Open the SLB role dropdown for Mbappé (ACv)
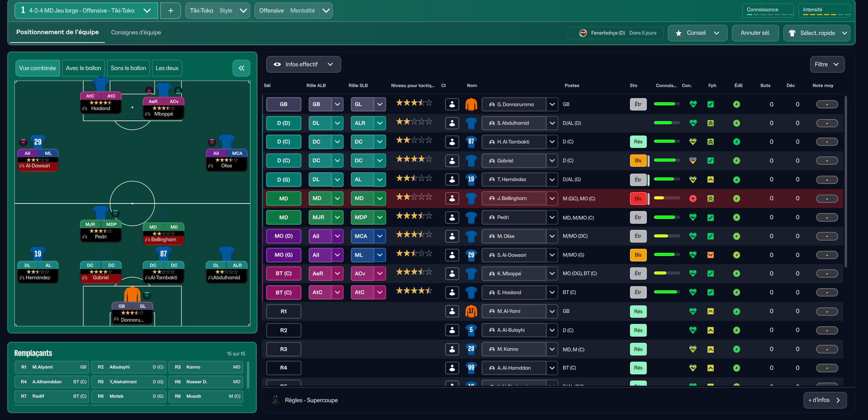The image size is (868, 420). [x=380, y=273]
